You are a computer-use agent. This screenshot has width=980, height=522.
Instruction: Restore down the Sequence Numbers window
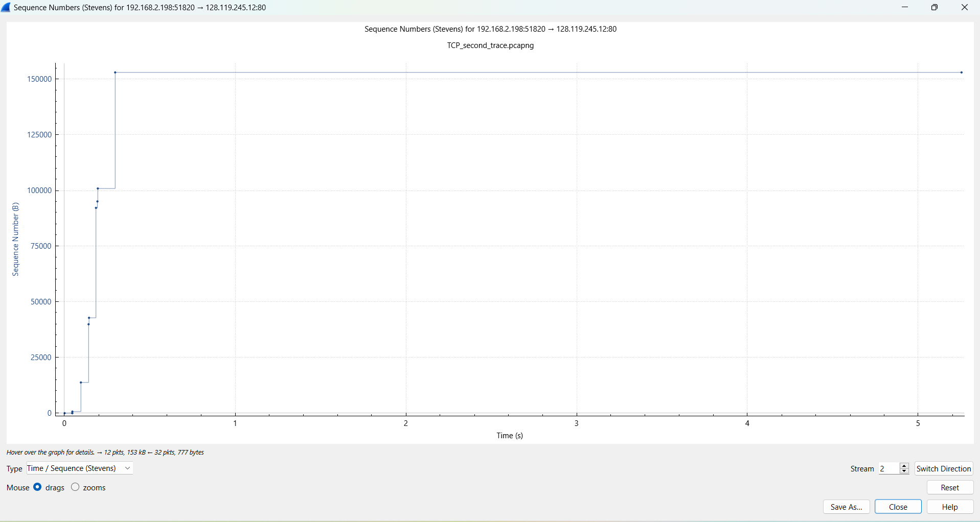point(935,8)
